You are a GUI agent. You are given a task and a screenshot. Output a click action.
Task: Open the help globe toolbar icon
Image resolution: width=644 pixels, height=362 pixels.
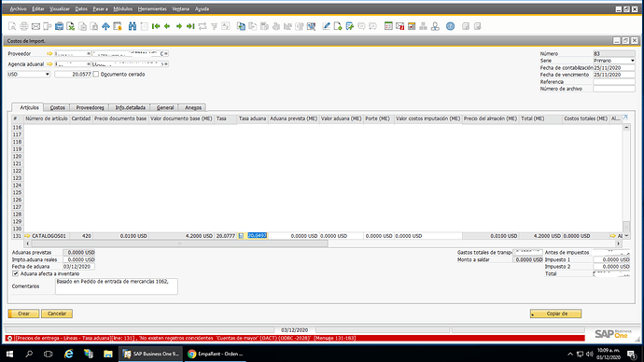(x=450, y=26)
